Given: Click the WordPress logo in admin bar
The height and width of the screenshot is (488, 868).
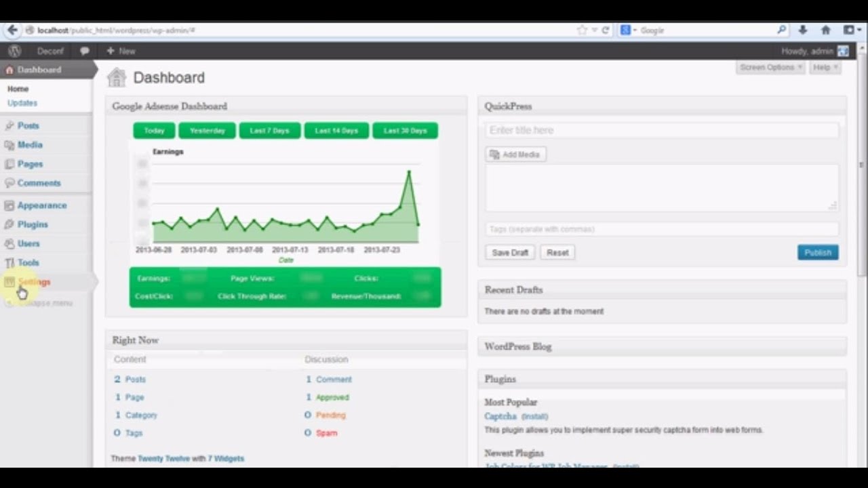Looking at the screenshot, I should pos(14,51).
